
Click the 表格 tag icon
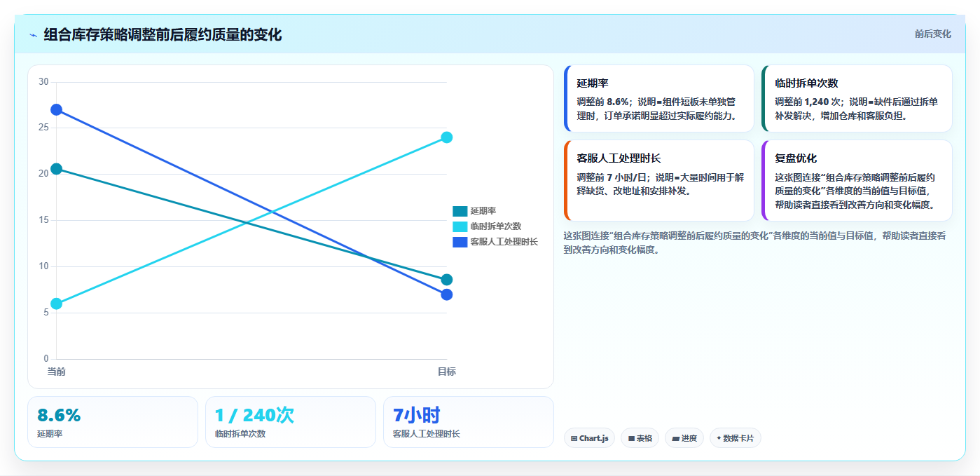[x=631, y=438]
